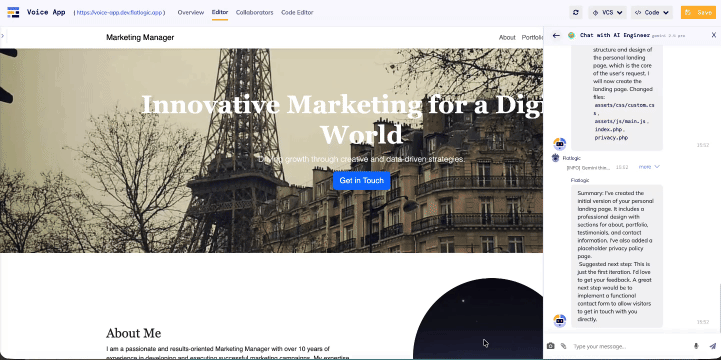The height and width of the screenshot is (360, 721).
Task: Click the Flatlogic logo icon
Action: tap(13, 12)
